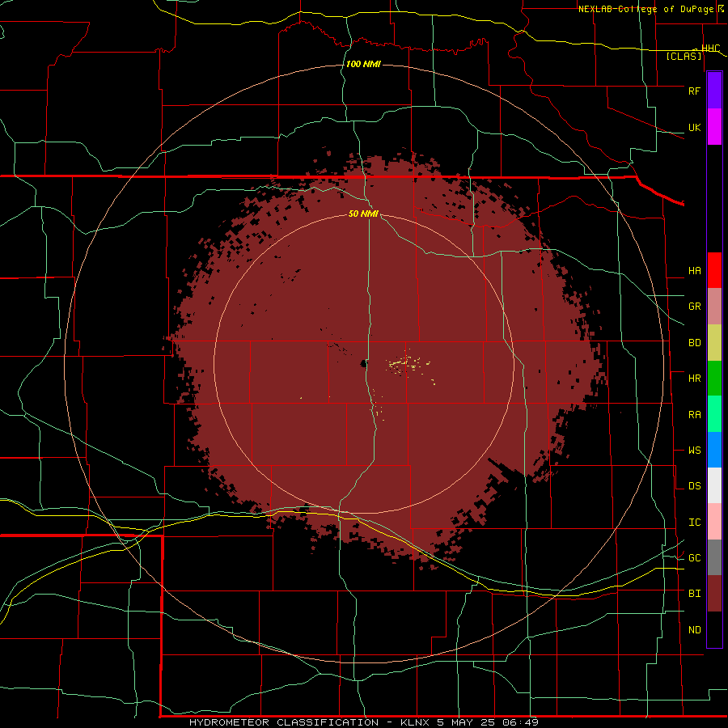
Task: Click the HHC product label
Action: [711, 49]
